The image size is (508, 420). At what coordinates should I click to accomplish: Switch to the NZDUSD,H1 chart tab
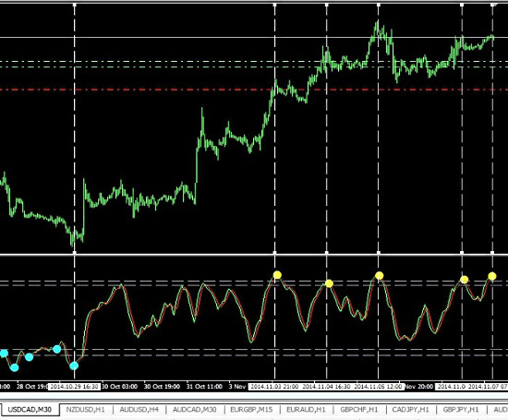86,410
